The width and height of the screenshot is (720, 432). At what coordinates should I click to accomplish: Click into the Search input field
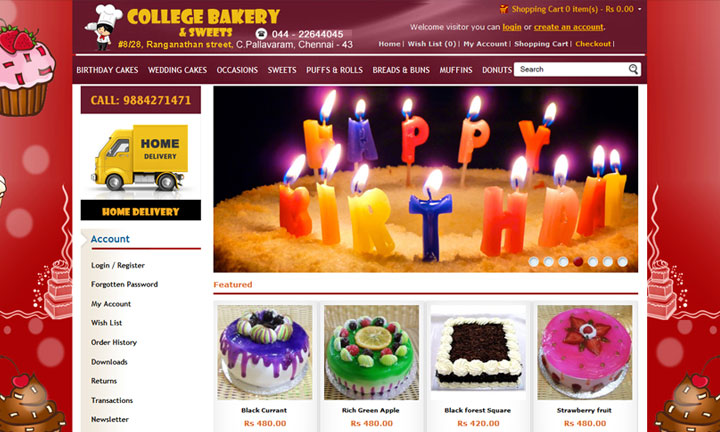[x=571, y=69]
